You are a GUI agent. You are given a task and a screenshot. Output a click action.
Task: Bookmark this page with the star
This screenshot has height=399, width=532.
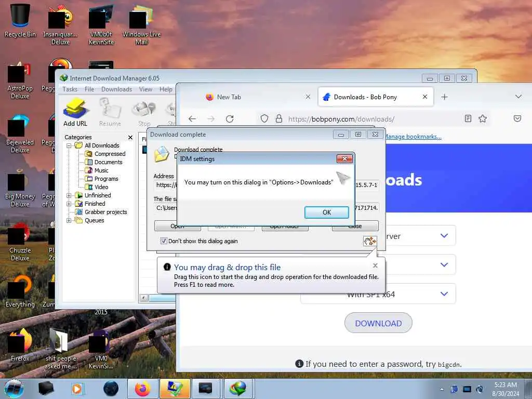(483, 118)
